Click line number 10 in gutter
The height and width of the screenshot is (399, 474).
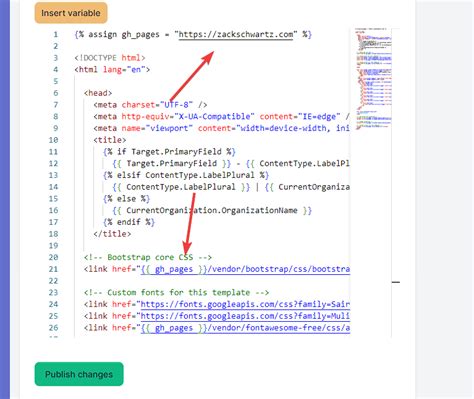coord(53,140)
